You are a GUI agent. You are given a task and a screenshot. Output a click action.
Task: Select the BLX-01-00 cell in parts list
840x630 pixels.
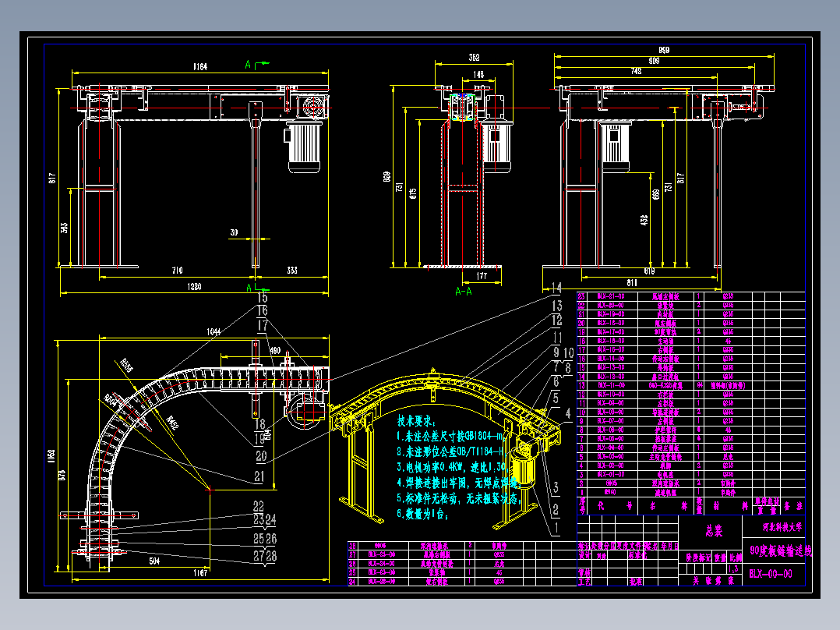click(611, 474)
